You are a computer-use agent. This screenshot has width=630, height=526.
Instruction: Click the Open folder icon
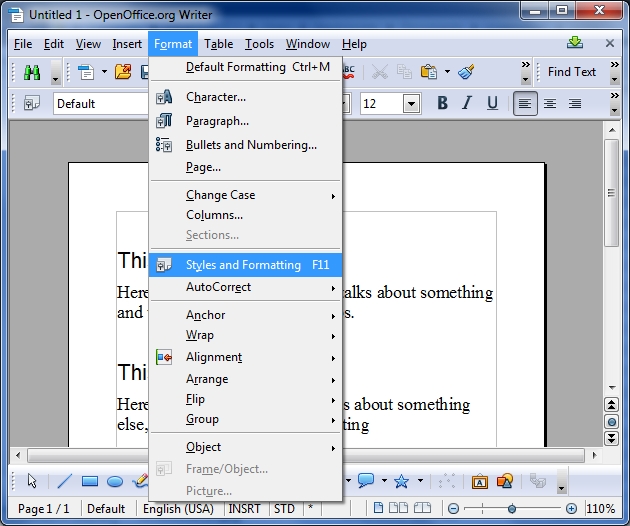(x=123, y=72)
